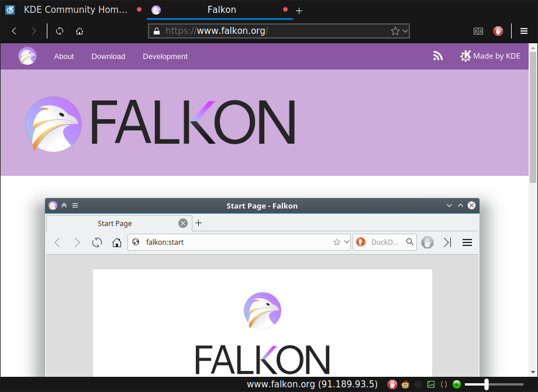538x392 pixels.
Task: Close the Falkon tab with red dot
Action: point(285,9)
